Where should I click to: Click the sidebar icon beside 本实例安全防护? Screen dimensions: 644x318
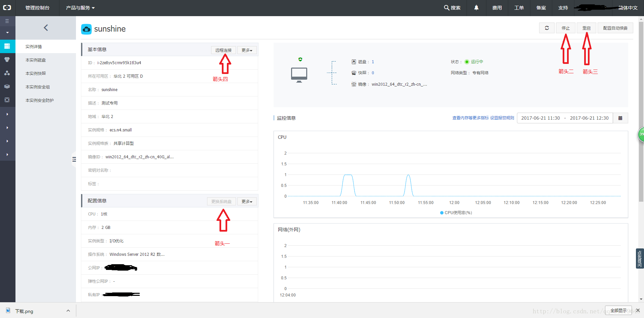click(7, 100)
